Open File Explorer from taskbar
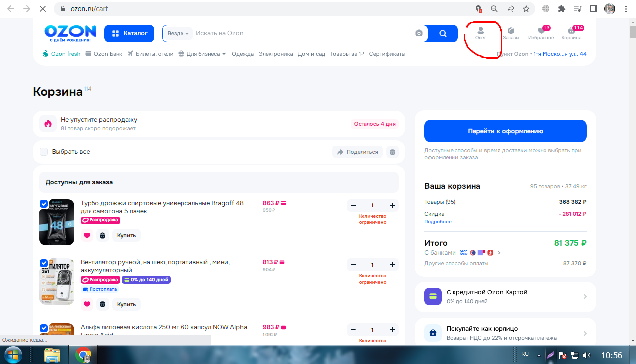The image size is (636, 364). (x=52, y=355)
